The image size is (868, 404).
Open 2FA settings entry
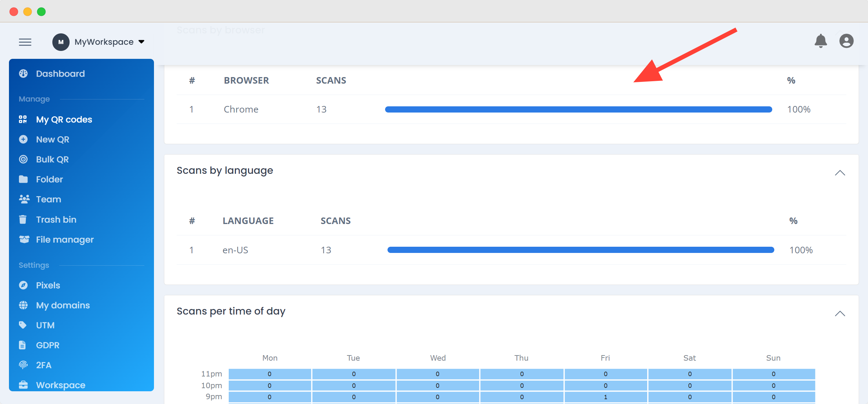(x=43, y=365)
